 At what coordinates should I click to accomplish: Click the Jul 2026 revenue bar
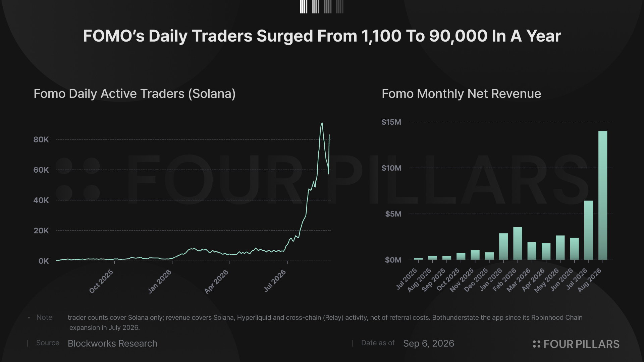click(589, 230)
